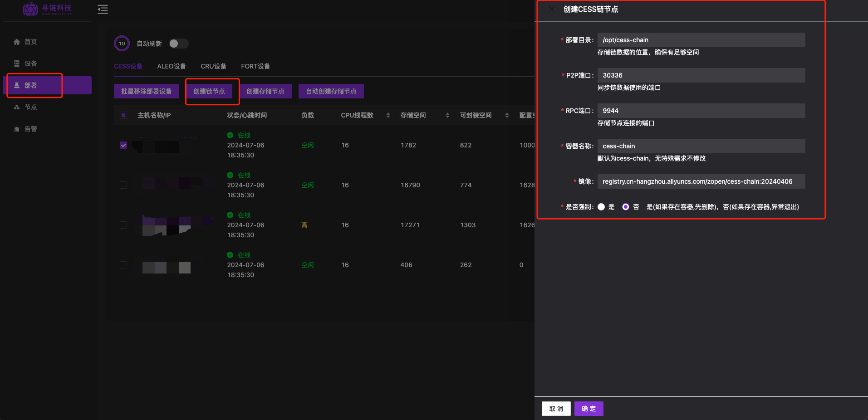This screenshot has width=868, height=420.
Task: Sort by CPU线程数 column arrows
Action: click(388, 115)
